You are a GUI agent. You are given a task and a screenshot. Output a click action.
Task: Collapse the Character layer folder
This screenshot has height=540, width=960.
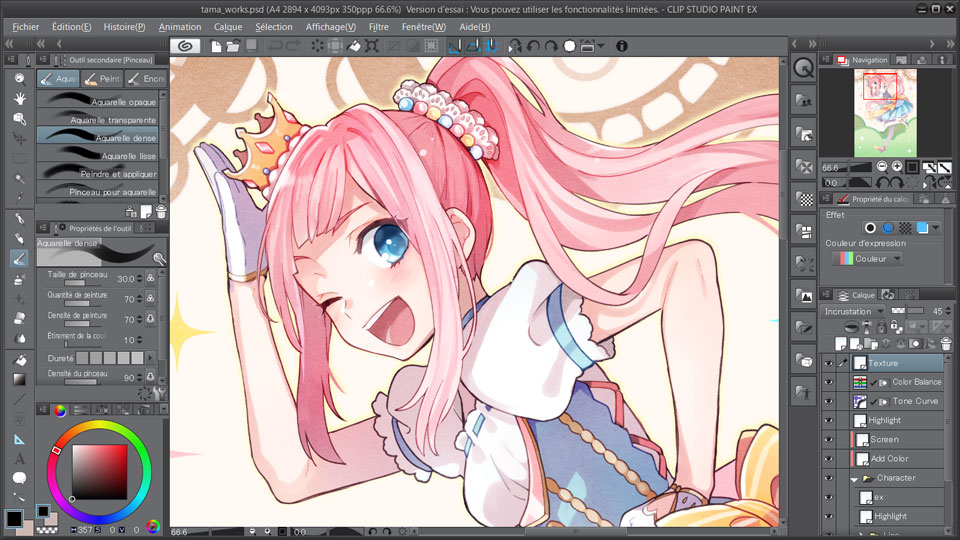(x=854, y=478)
